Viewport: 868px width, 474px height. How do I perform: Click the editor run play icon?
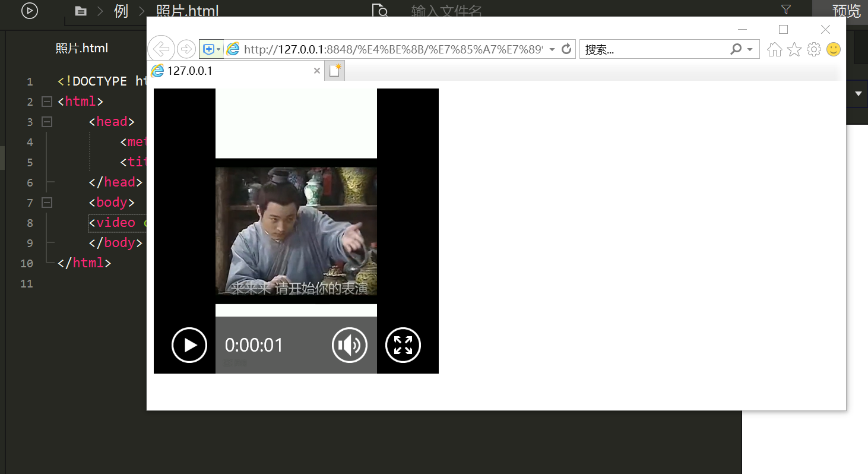pyautogui.click(x=30, y=11)
